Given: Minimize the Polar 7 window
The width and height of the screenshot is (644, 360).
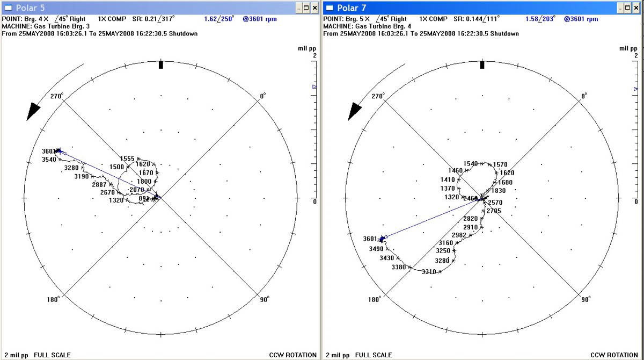Looking at the screenshot, I should click(x=619, y=8).
